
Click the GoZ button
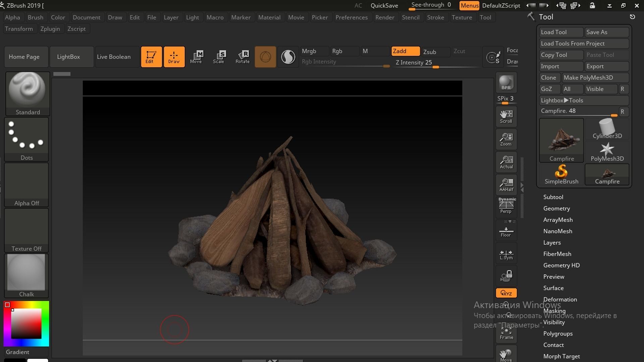click(550, 89)
